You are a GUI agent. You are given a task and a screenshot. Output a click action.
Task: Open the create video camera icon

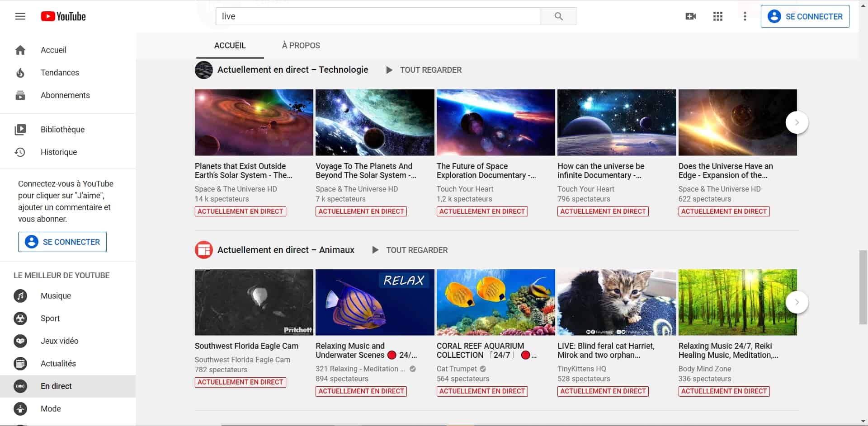click(690, 17)
